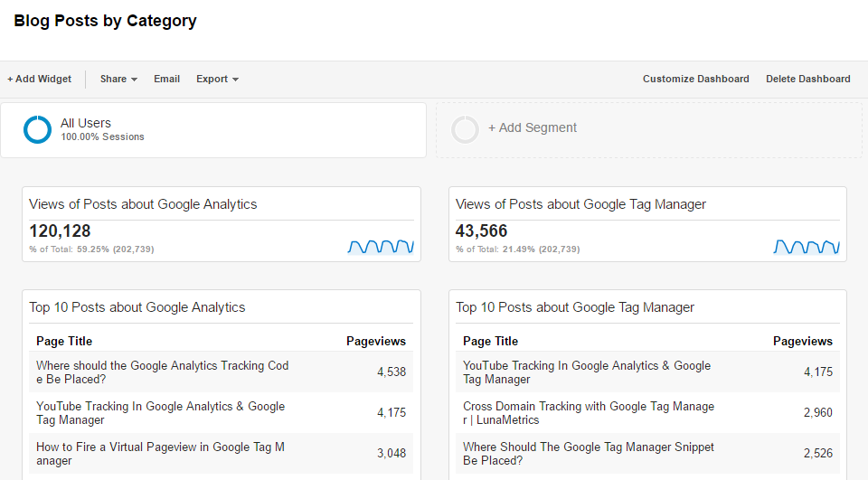
Task: Open the Google Analytics views sparkline chart
Action: click(381, 247)
